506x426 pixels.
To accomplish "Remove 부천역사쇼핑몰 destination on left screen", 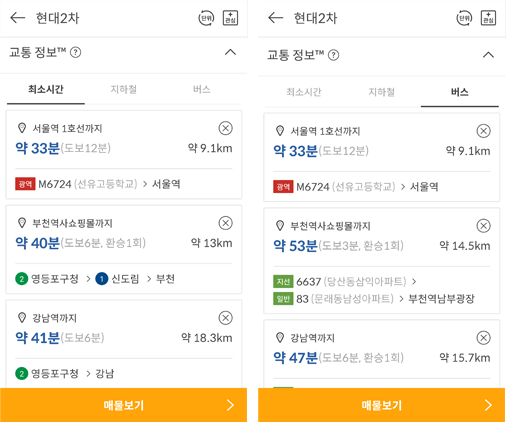I will tap(226, 223).
